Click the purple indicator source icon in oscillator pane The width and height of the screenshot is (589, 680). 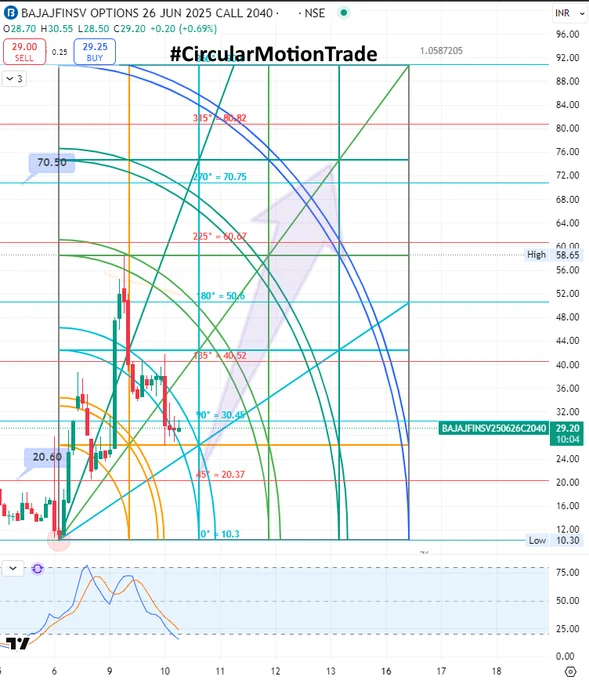[38, 569]
